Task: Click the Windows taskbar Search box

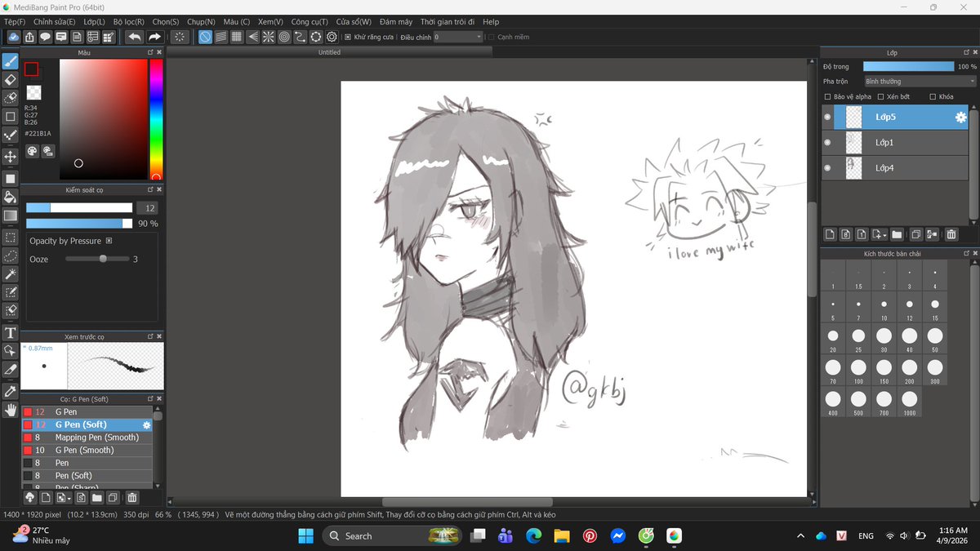Action: [390, 536]
